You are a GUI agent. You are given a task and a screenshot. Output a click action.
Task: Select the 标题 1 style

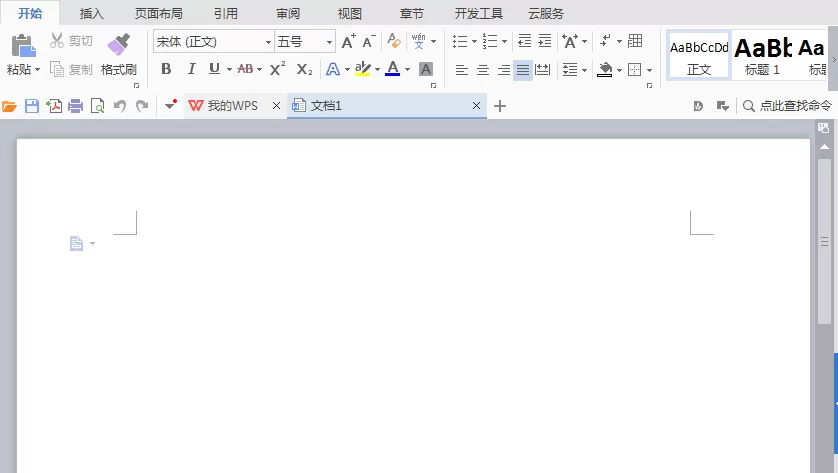pyautogui.click(x=763, y=56)
